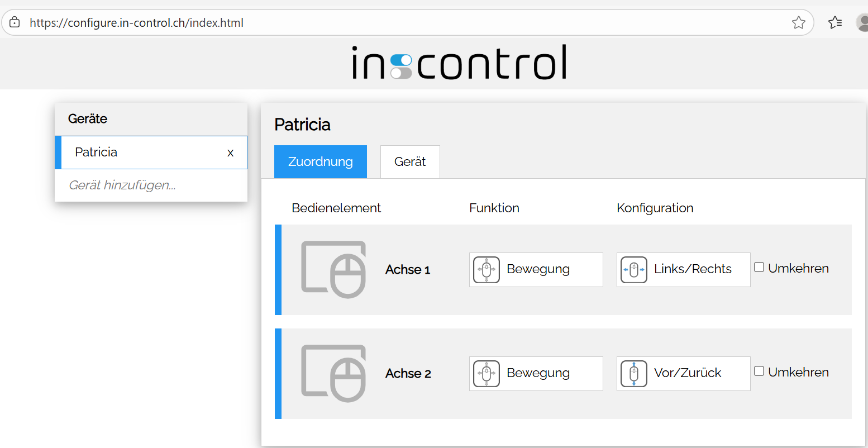Toggle the browser favorites star icon
Screen dimensions: 868x448
799,22
